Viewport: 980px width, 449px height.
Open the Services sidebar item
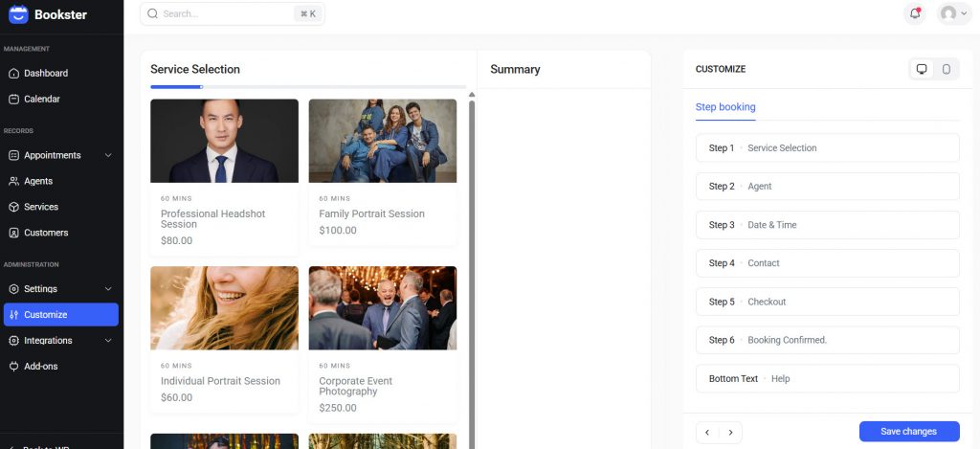pyautogui.click(x=41, y=207)
